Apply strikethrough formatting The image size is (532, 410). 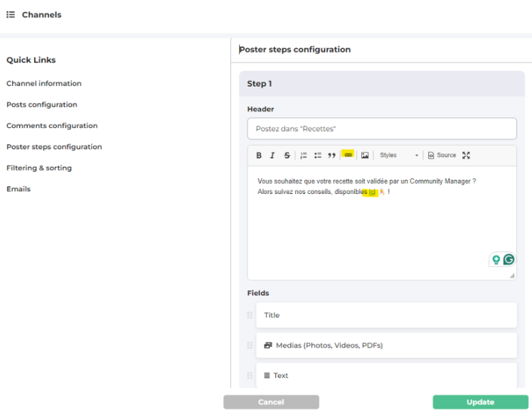[287, 156]
